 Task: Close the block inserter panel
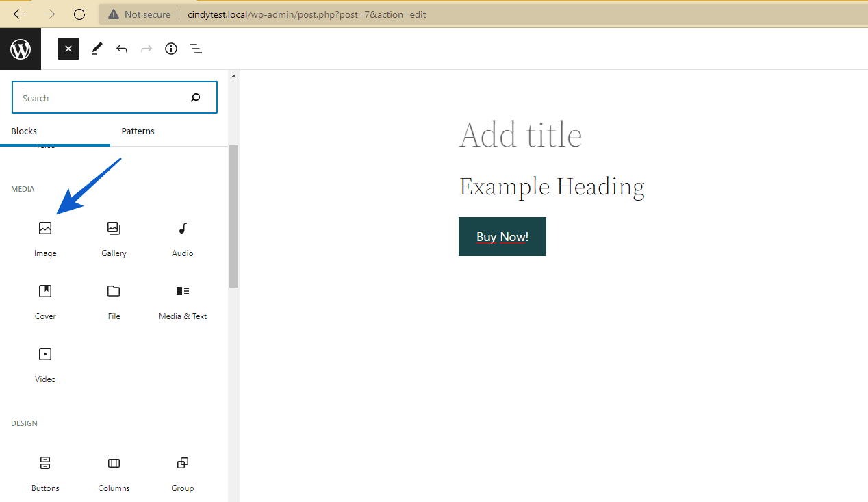68,49
